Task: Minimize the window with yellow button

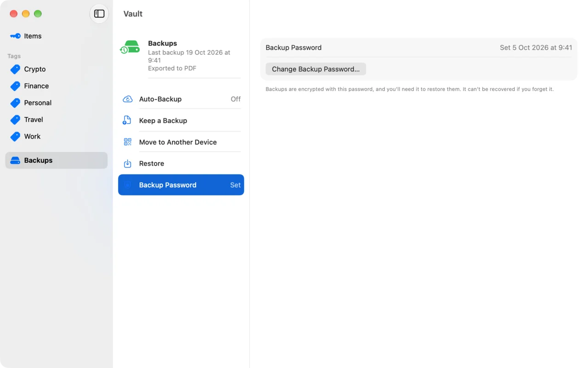Action: point(26,14)
